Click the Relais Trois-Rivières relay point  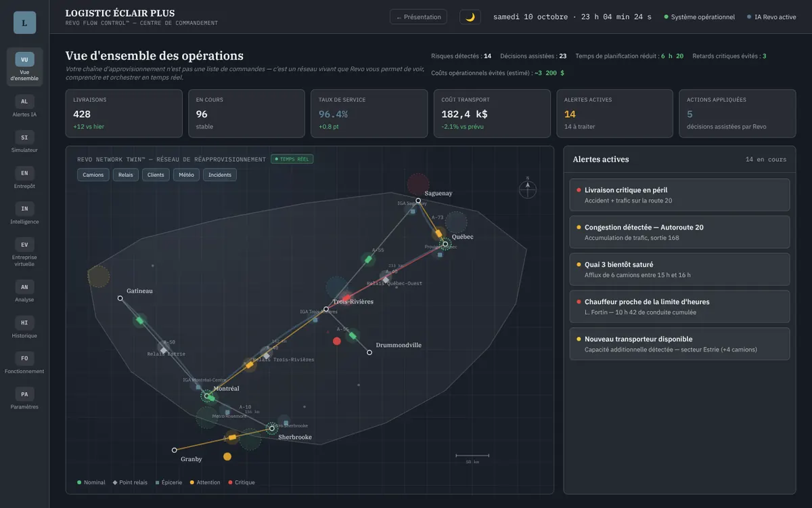tap(267, 355)
